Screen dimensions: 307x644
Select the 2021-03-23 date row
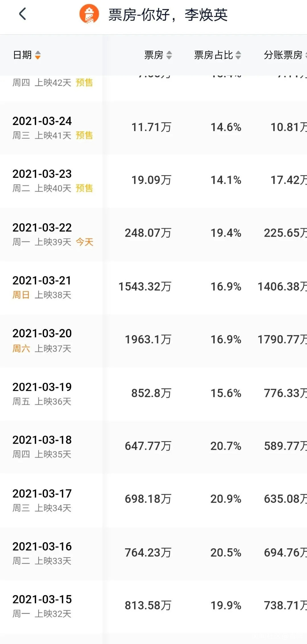(x=42, y=174)
